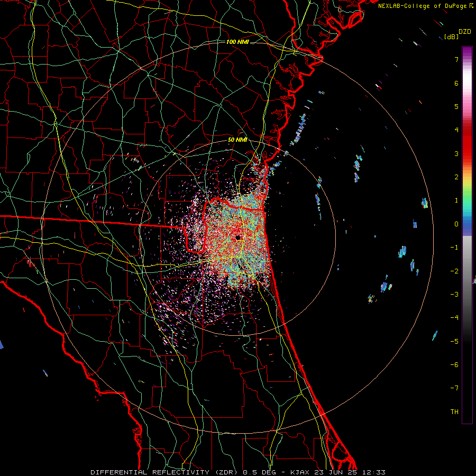
Task: Select the '[dB]' unit label
Action: pyautogui.click(x=452, y=36)
